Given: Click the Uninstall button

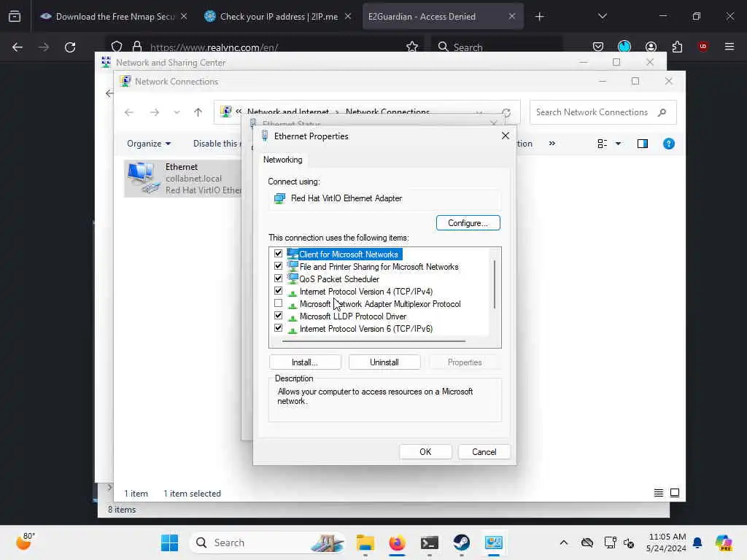Looking at the screenshot, I should (384, 362).
